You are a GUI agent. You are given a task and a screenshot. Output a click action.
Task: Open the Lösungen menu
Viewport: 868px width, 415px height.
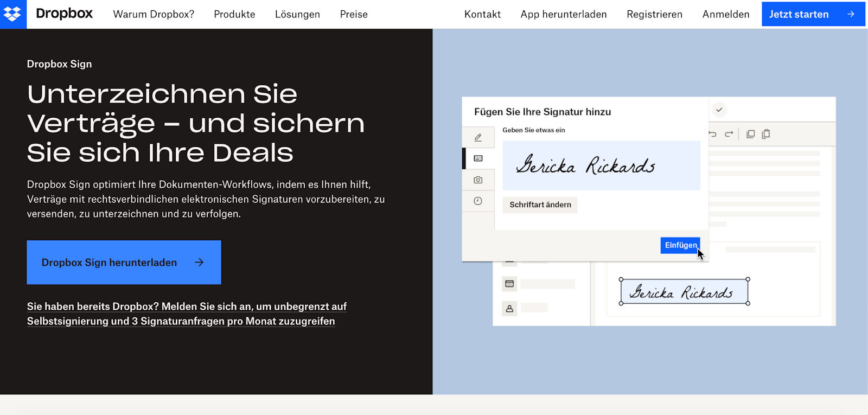[297, 14]
